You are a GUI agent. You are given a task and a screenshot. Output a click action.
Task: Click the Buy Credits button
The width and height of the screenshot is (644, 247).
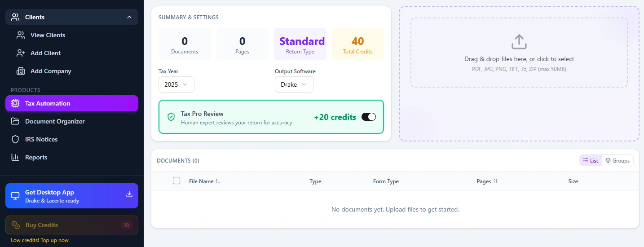point(72,225)
